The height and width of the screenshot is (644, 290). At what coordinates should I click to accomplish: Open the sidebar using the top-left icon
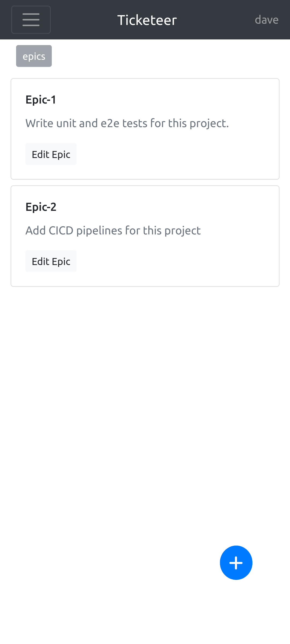[31, 20]
